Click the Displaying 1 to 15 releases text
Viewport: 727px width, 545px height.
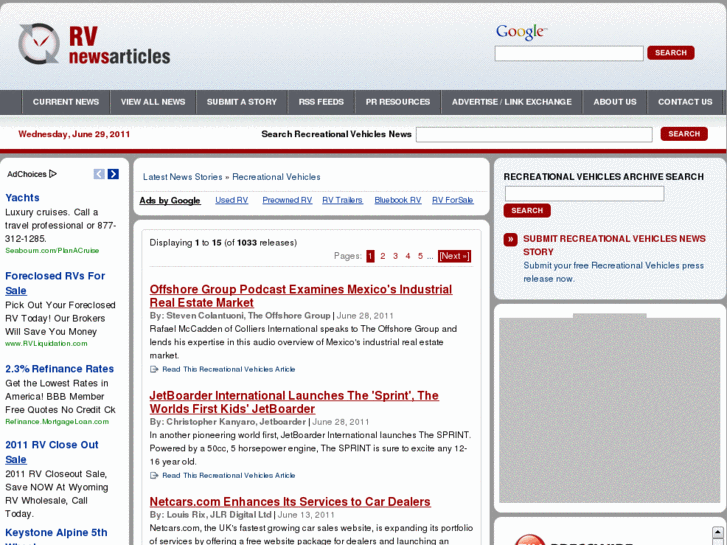point(223,243)
